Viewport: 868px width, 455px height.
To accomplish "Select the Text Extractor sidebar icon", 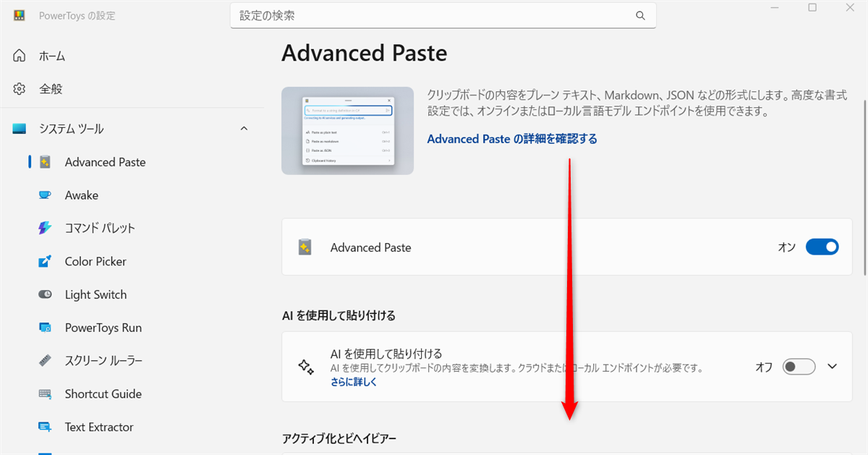I will tap(44, 427).
